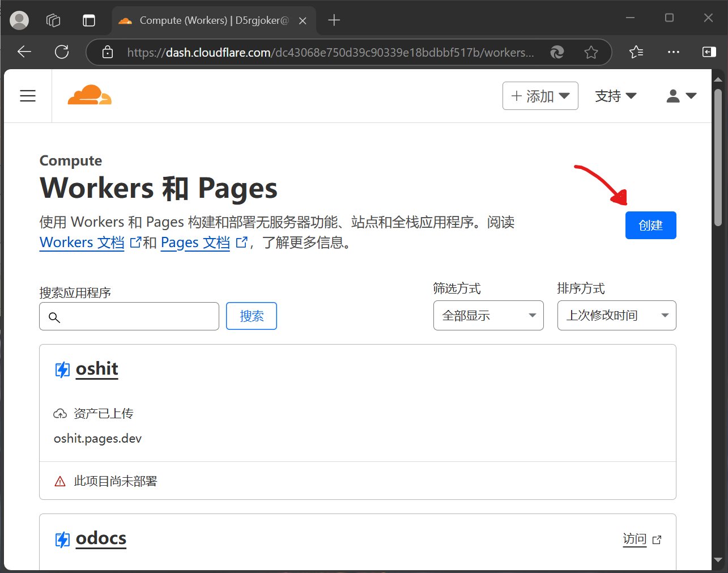
Task: Open the browser settings and more menu
Action: [673, 52]
